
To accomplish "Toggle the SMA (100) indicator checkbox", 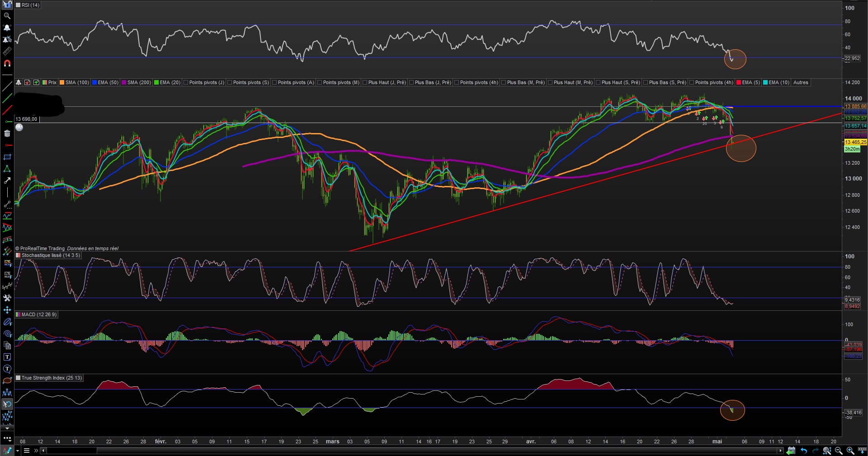I will [x=62, y=82].
